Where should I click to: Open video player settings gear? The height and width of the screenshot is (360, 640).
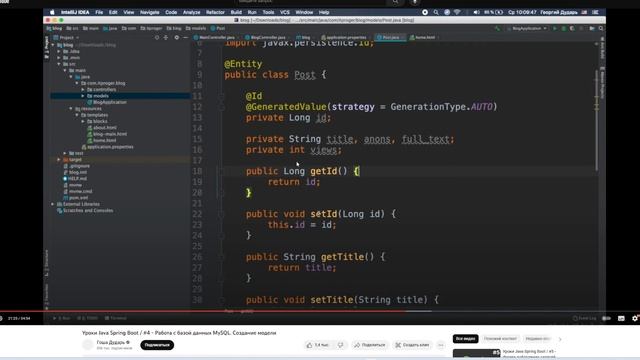(x=635, y=318)
